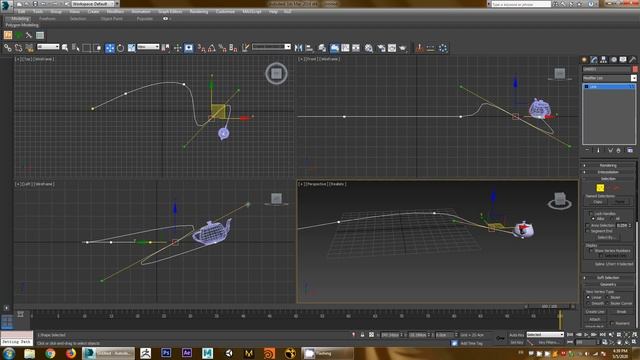640x360 pixels.
Task: Click the Align tool icon
Action: coord(309,48)
